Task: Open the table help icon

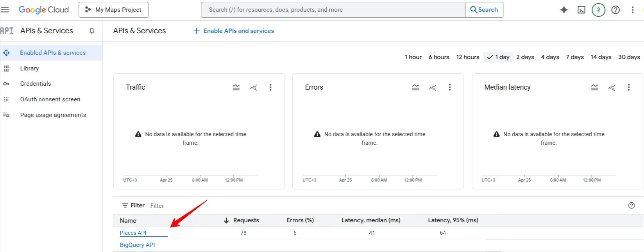Action: [x=631, y=205]
